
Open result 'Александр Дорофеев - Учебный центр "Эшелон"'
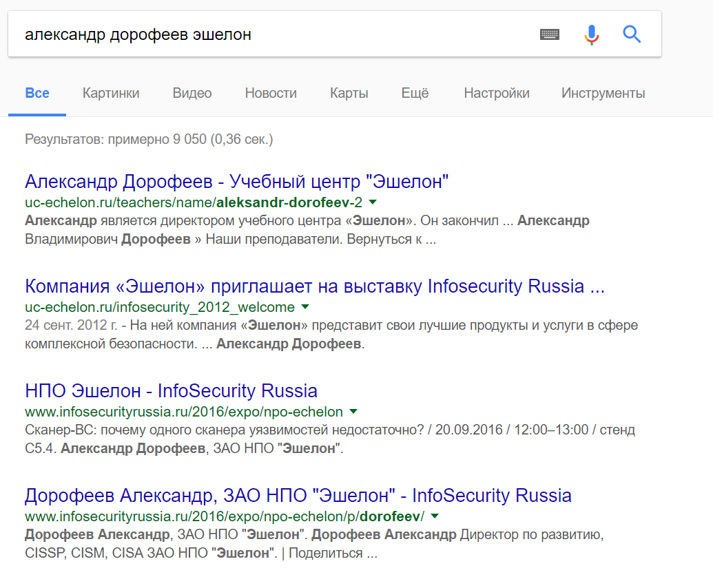click(x=236, y=181)
